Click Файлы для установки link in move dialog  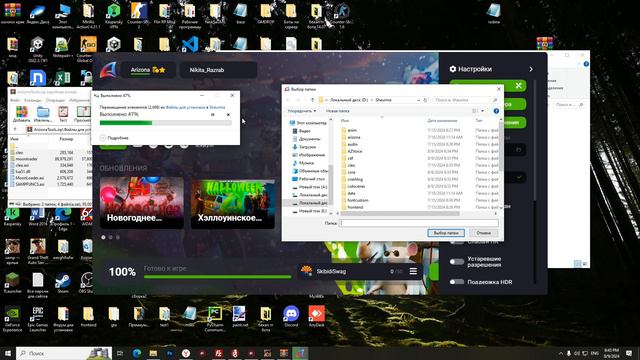(186, 107)
